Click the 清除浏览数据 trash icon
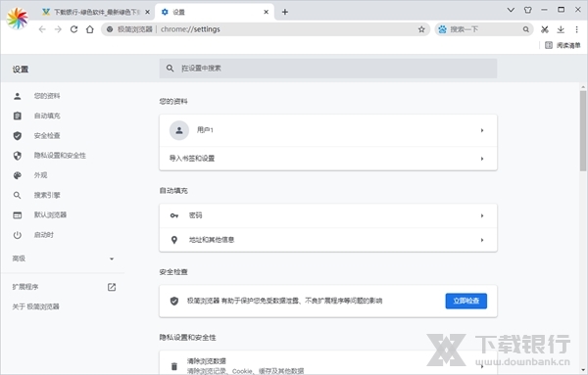This screenshot has width=588, height=375. 174,366
